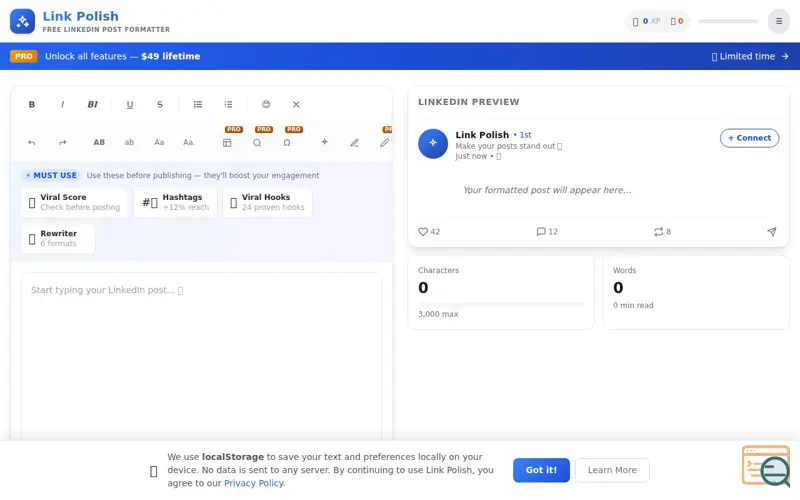Click the orange PRO badge in the banner
This screenshot has width=800, height=500.
click(x=23, y=56)
